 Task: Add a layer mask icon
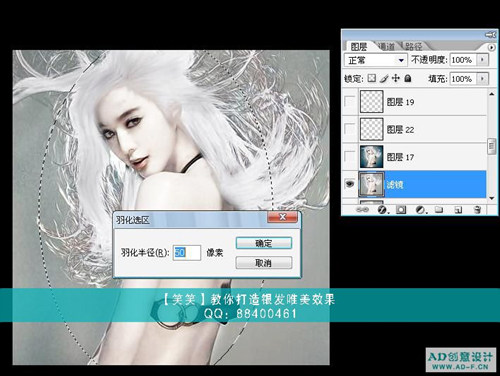point(401,210)
